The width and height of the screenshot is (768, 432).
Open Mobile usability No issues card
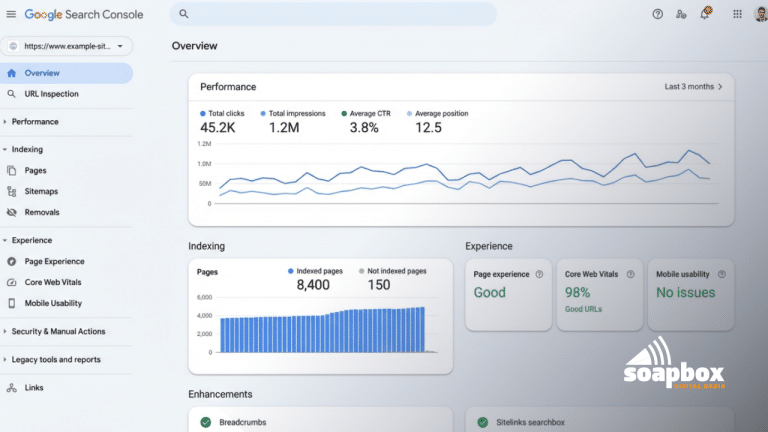691,294
